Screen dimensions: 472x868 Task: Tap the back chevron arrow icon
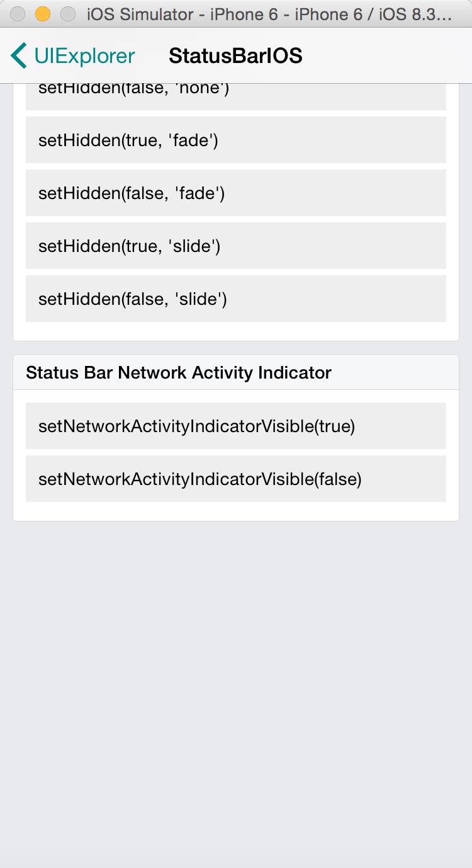(x=19, y=56)
